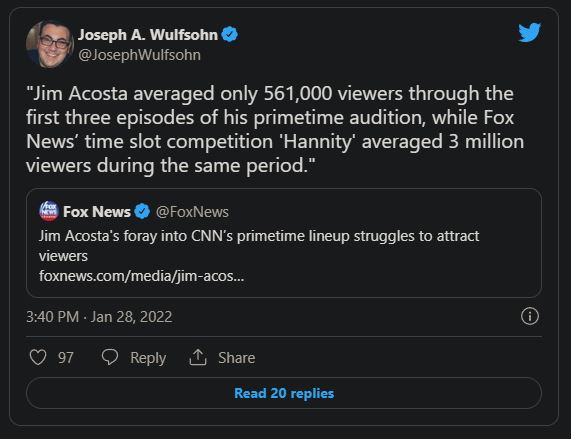
Task: Click the Share text button
Action: pos(237,358)
